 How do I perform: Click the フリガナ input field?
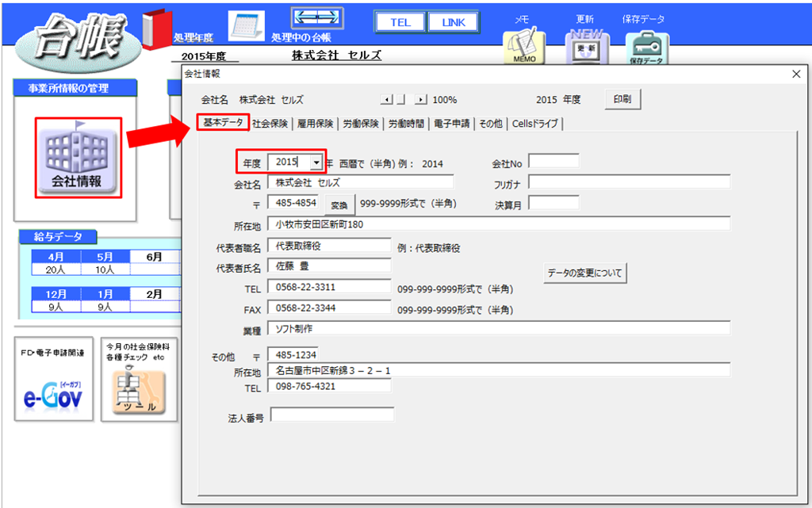tap(629, 182)
